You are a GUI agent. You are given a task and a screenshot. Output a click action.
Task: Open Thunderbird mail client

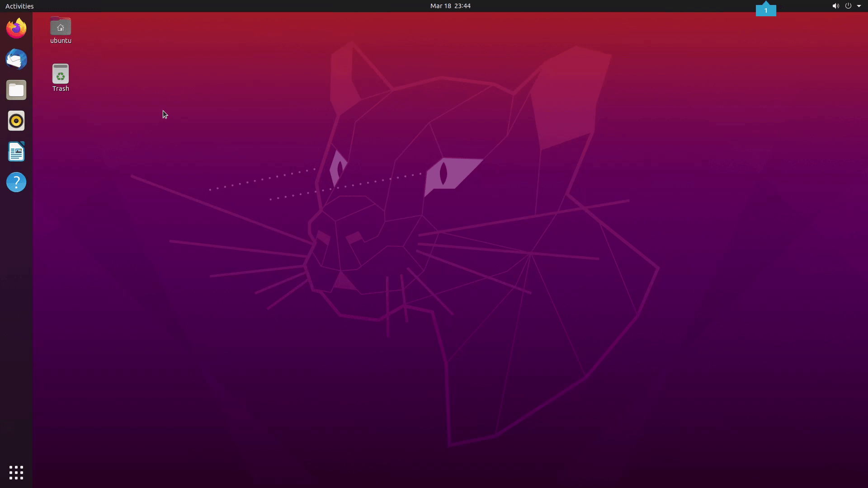[x=16, y=59]
